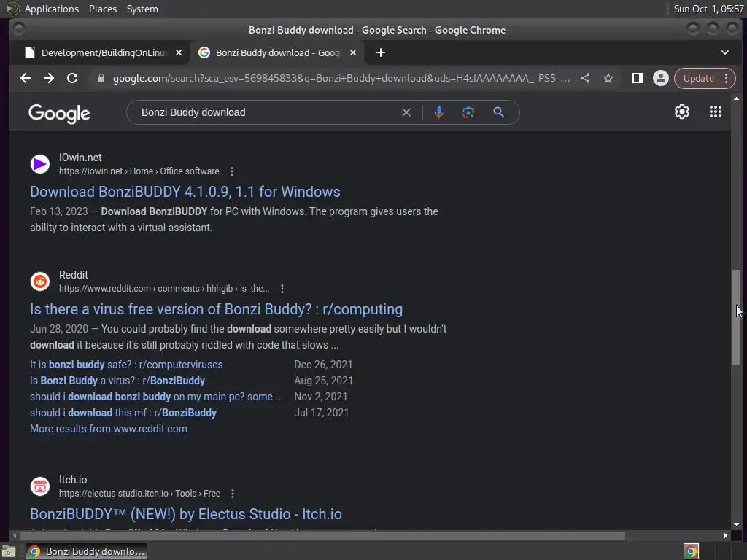The image size is (747, 560).
Task: Open a new tab with the plus button
Action: pyautogui.click(x=381, y=52)
